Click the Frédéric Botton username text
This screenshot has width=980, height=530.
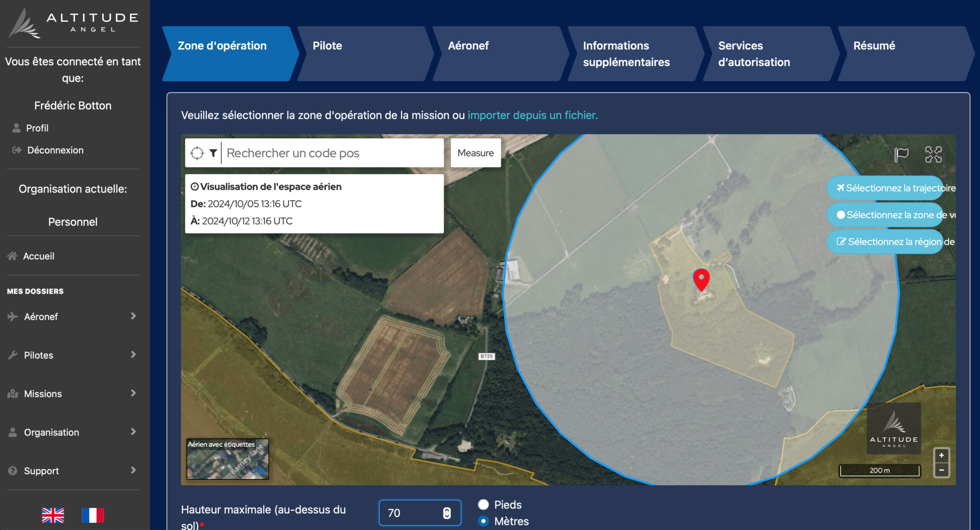pyautogui.click(x=73, y=105)
